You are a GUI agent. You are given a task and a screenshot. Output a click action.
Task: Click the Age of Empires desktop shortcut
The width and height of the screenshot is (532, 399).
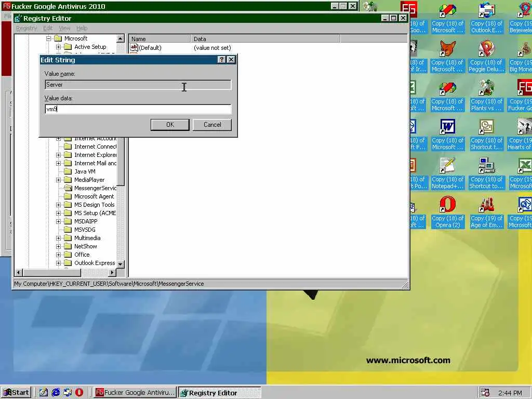pos(486,213)
